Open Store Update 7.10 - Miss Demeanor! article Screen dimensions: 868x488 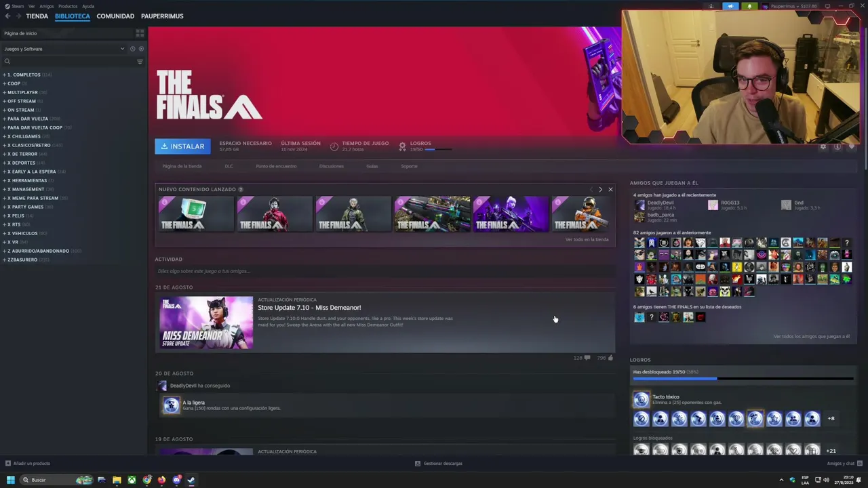point(309,308)
